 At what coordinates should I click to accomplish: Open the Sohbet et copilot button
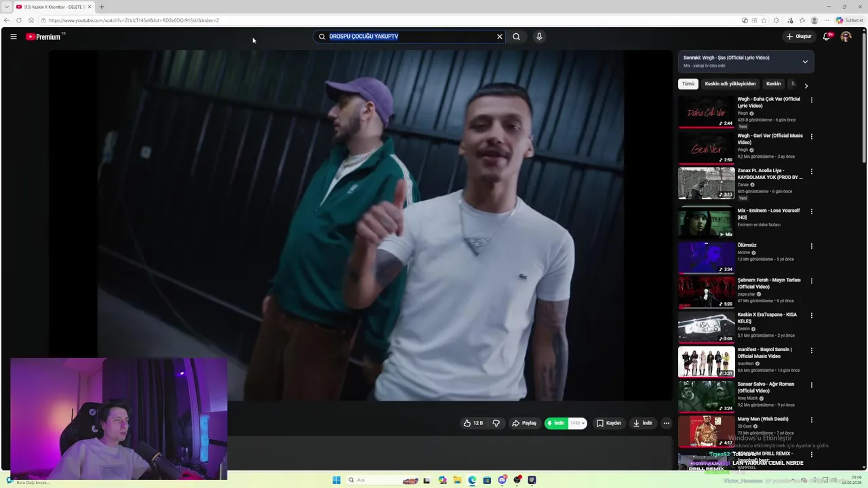click(850, 20)
